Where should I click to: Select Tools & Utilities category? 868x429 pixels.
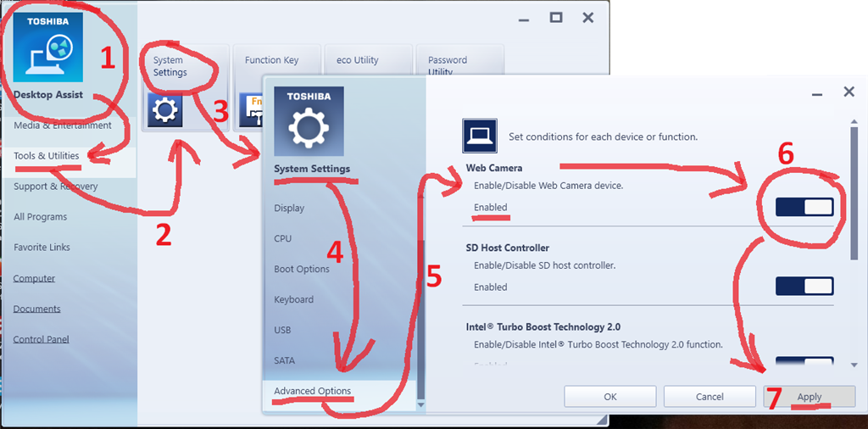point(47,156)
